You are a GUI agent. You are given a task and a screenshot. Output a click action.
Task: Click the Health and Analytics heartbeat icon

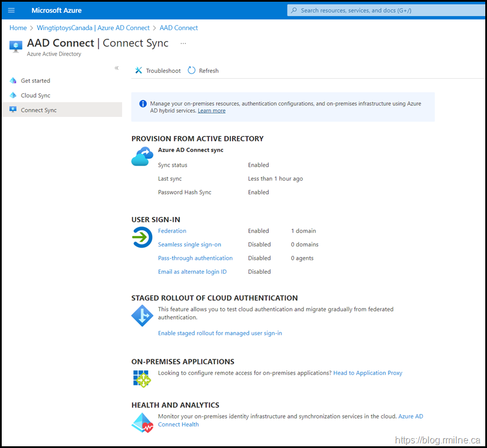coord(142,423)
